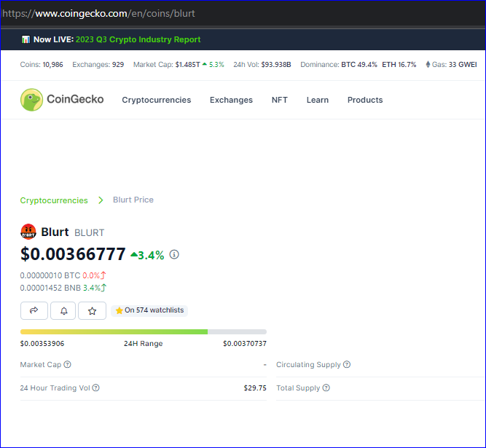Viewport: 486px width, 448px height.
Task: Open the price info circle icon
Action: coord(174,255)
